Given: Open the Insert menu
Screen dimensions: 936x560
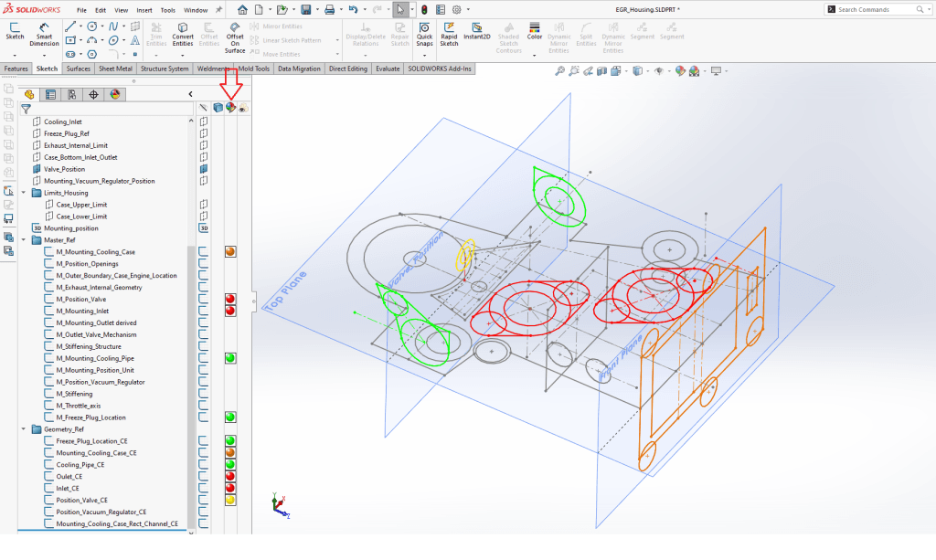Looking at the screenshot, I should point(144,10).
